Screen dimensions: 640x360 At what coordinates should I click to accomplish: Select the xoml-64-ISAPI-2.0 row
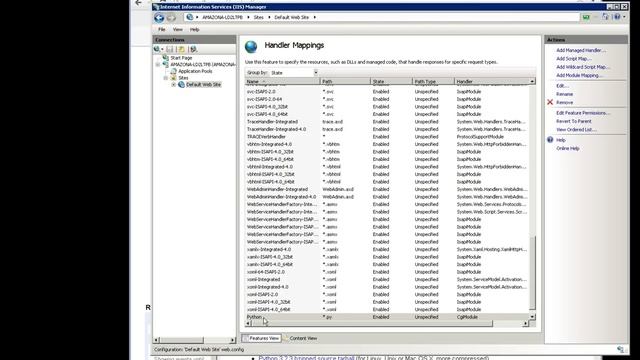pyautogui.click(x=387, y=272)
